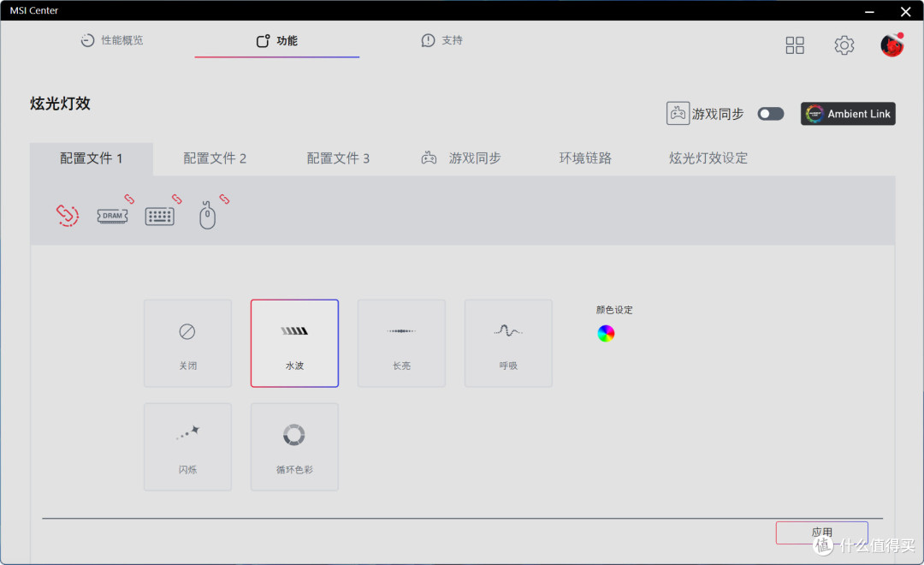Toggle link badge above mouse icon
The image size is (924, 565).
click(x=224, y=199)
